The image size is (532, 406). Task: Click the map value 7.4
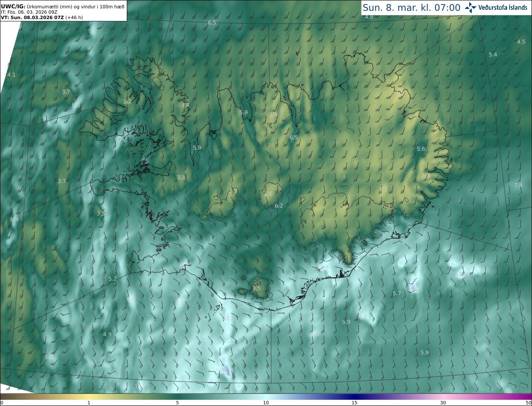518,185
